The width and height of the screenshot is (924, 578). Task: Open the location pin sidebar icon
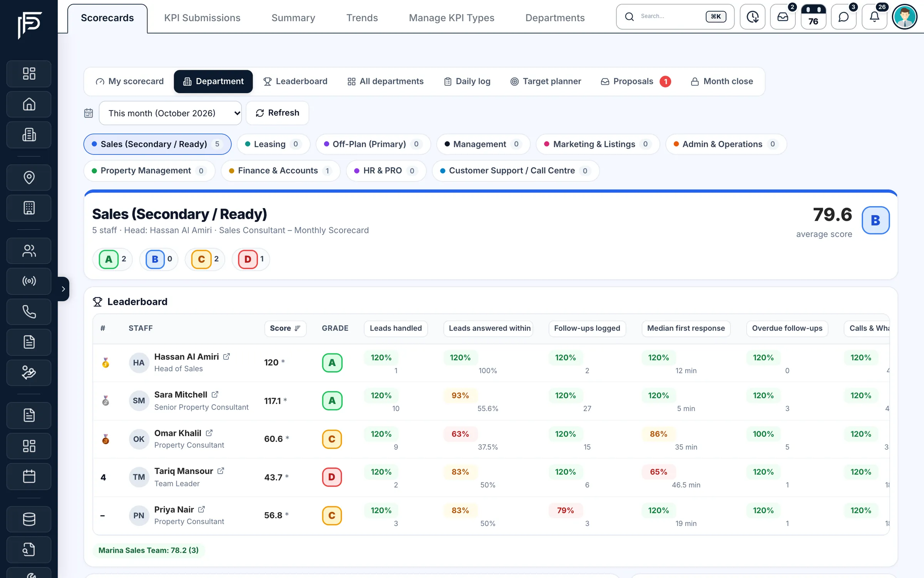point(29,177)
